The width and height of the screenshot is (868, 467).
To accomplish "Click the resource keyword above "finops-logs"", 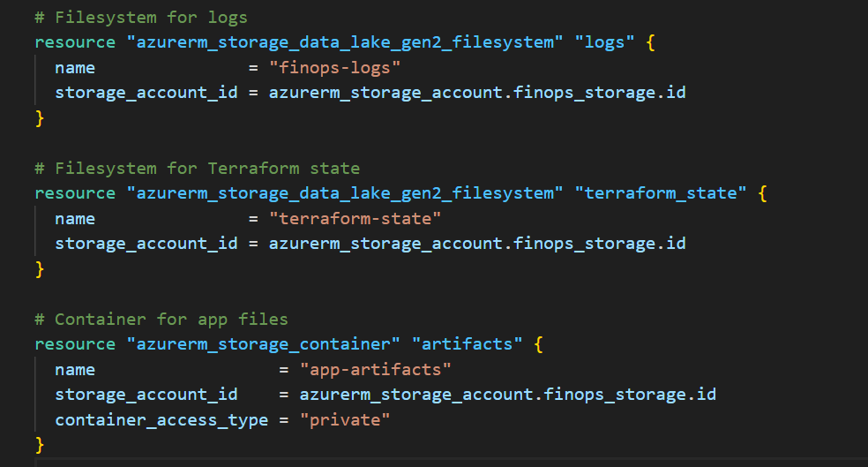I will 75,42.
